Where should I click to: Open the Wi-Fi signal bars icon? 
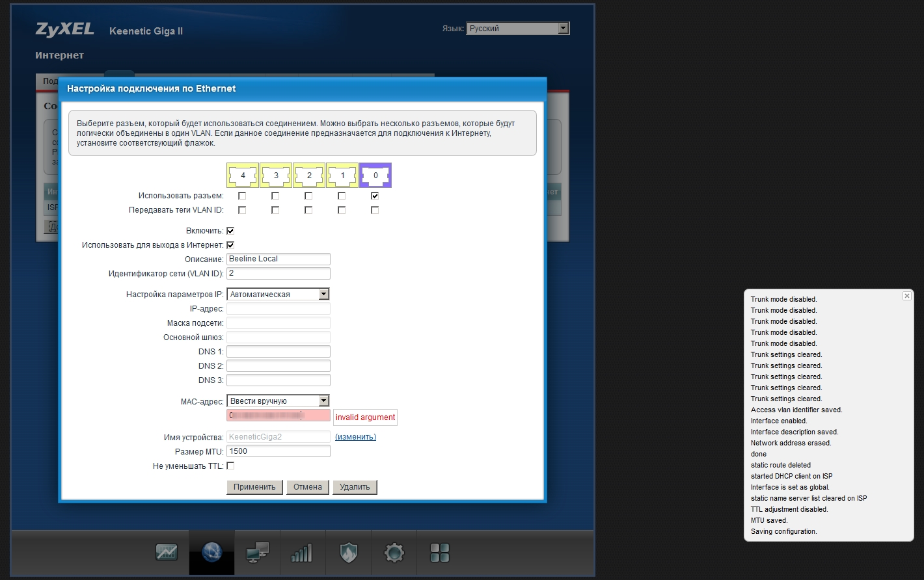point(302,553)
